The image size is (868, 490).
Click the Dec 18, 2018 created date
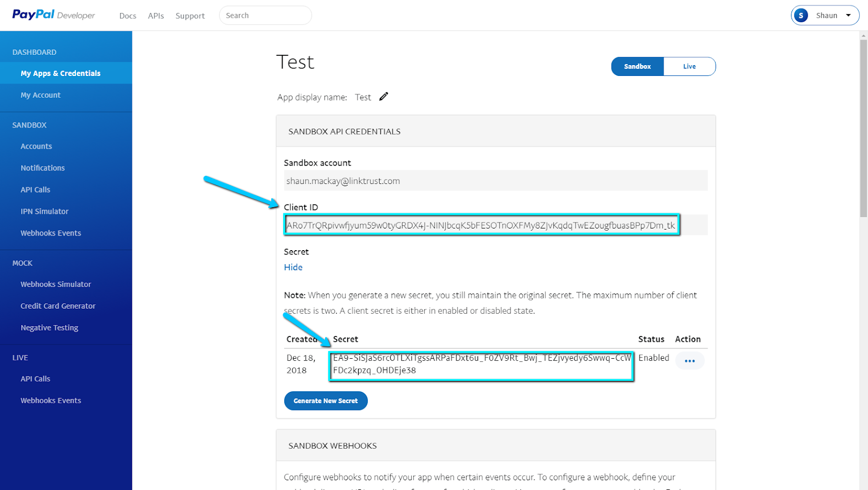click(x=301, y=364)
